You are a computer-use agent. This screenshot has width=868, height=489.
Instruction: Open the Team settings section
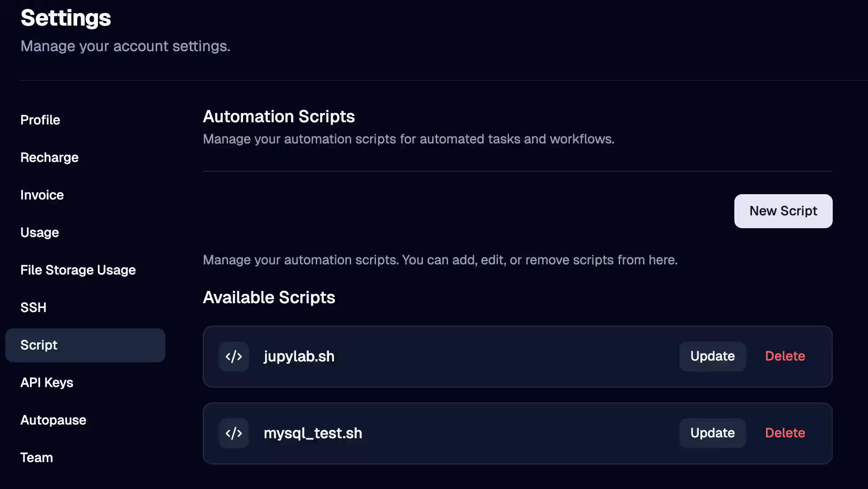pyautogui.click(x=37, y=457)
